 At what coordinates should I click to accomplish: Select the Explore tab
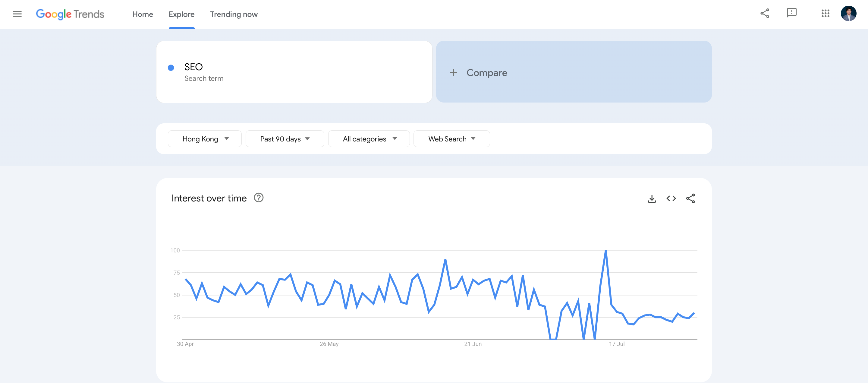(x=181, y=14)
